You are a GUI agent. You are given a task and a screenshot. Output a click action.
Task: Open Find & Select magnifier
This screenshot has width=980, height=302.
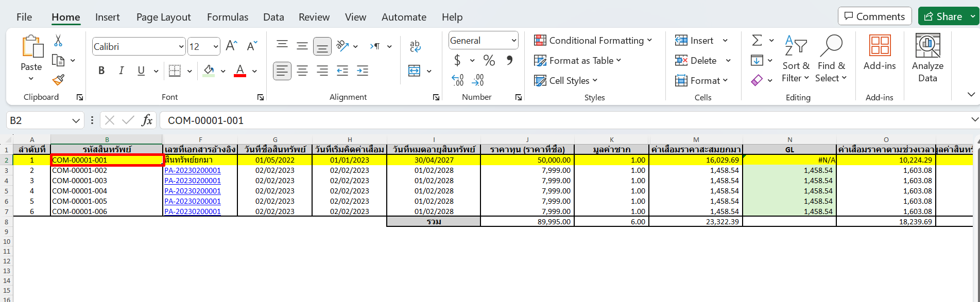831,58
